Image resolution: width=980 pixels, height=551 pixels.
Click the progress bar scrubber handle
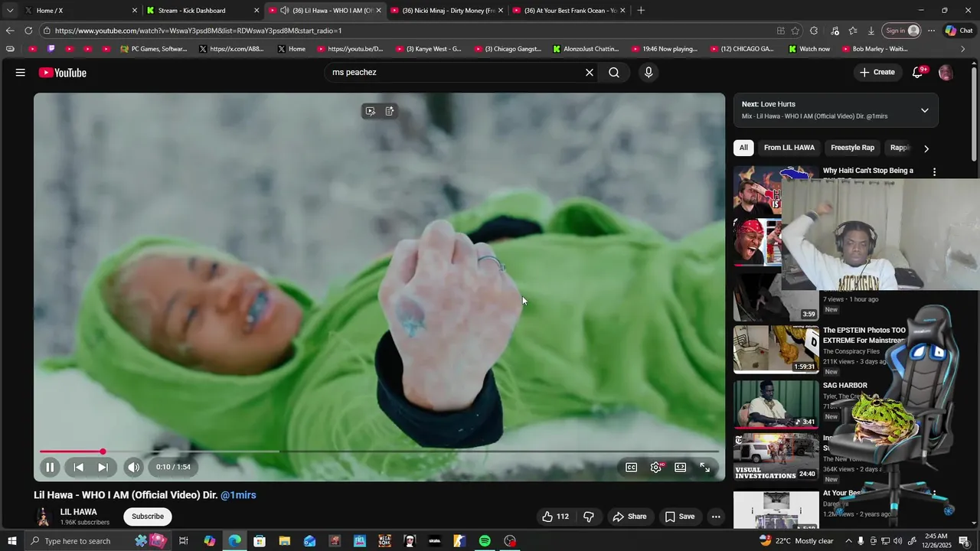[x=103, y=452]
